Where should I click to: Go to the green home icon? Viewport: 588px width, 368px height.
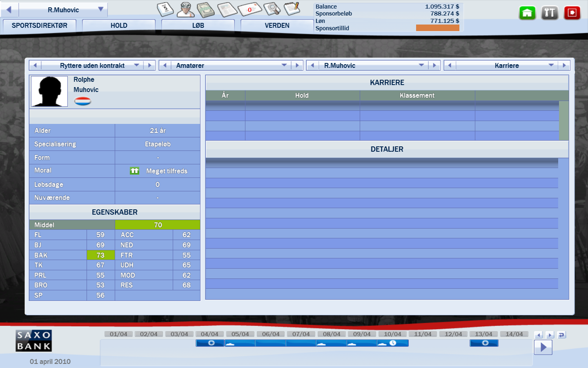527,13
